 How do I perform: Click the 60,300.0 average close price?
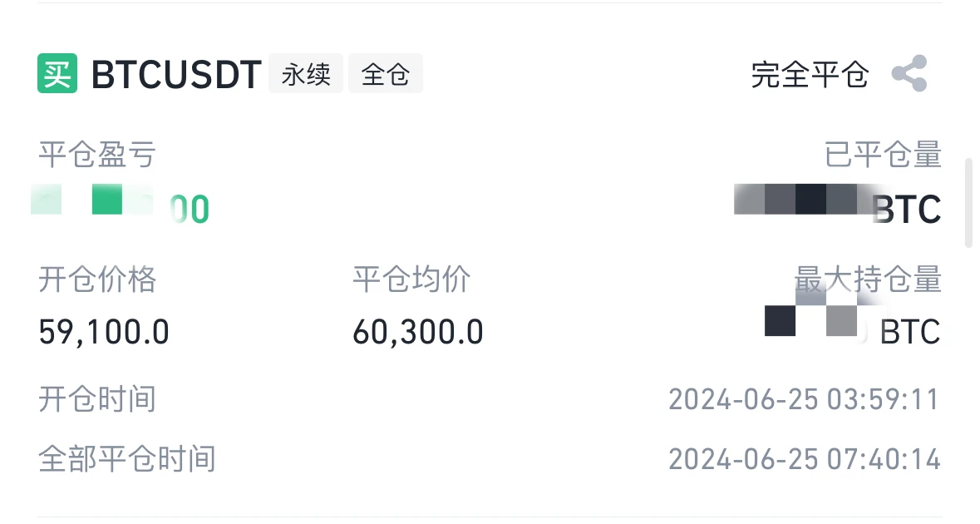coord(418,333)
